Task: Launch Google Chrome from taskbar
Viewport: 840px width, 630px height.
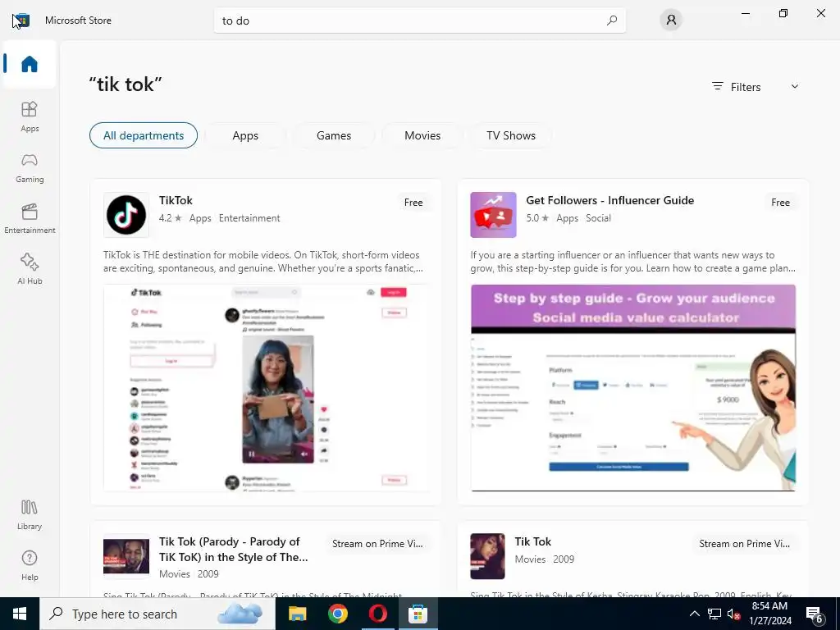Action: [337, 614]
